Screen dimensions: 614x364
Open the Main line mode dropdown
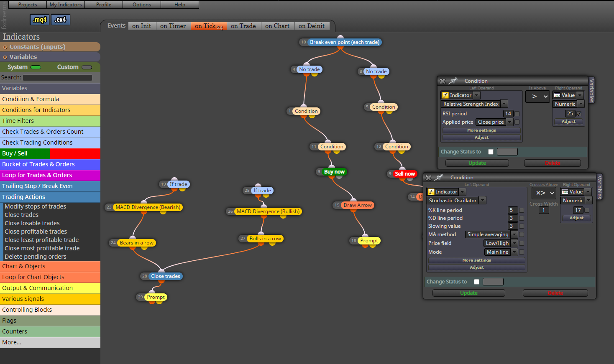(501, 252)
